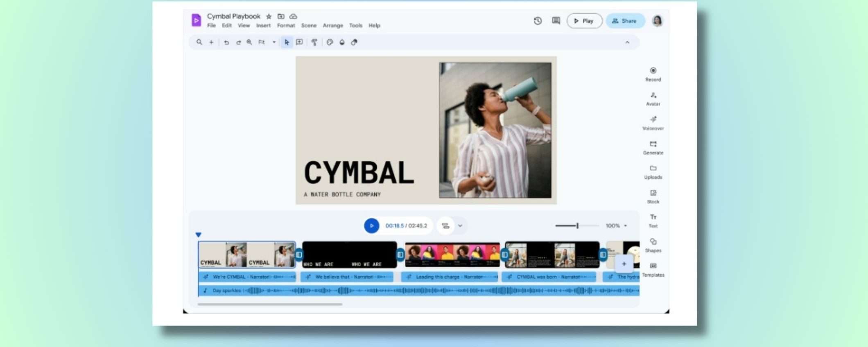Open the Edit menu
Image resolution: width=868 pixels, height=347 pixels.
click(x=227, y=25)
